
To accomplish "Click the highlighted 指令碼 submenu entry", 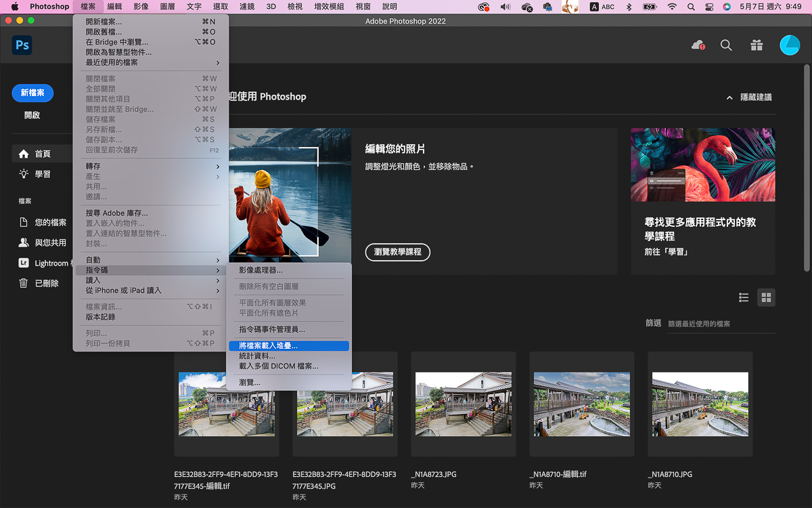I will click(x=150, y=270).
